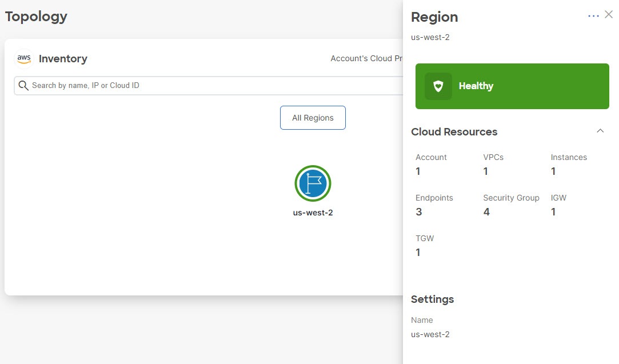Image resolution: width=619 pixels, height=364 pixels.
Task: Click the Instances label
Action: [x=569, y=157]
